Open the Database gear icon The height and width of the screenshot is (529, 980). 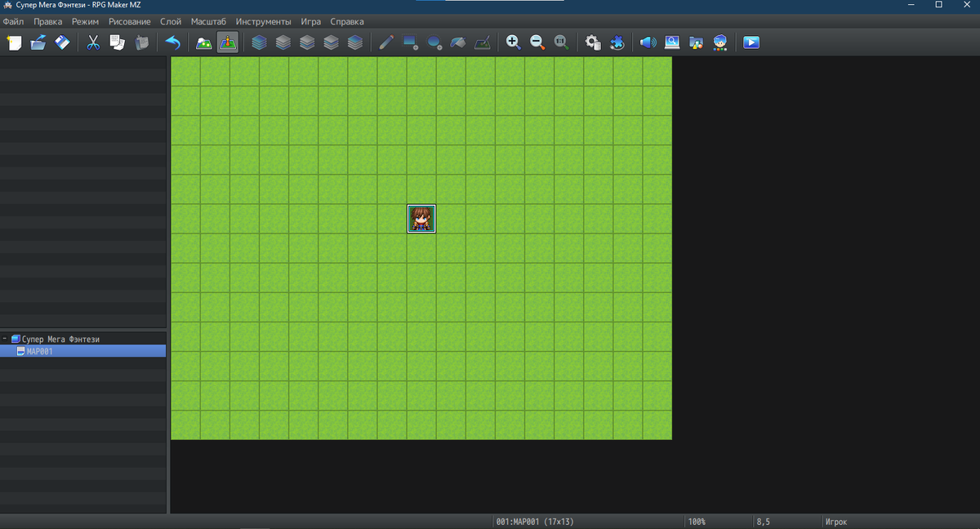click(593, 42)
